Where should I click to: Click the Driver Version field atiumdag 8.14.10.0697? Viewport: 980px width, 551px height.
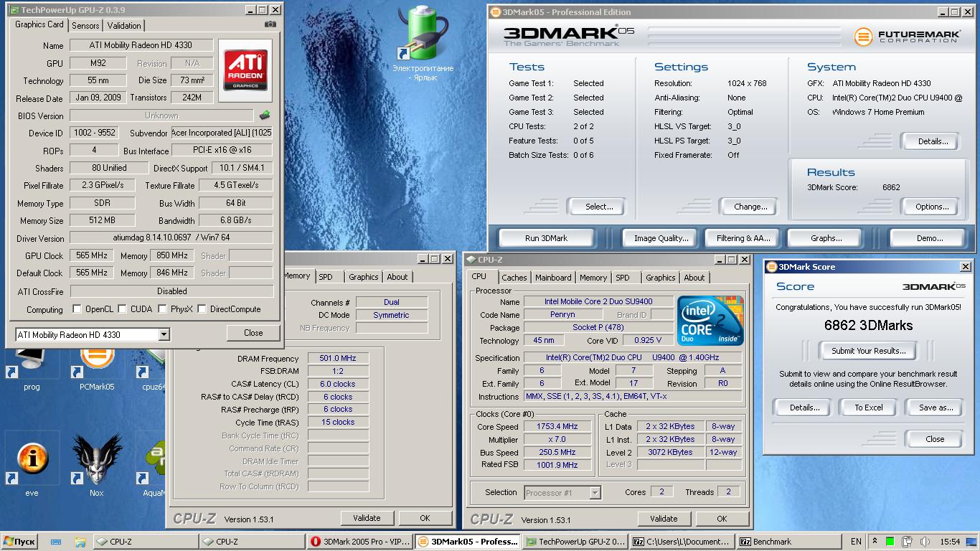171,237
